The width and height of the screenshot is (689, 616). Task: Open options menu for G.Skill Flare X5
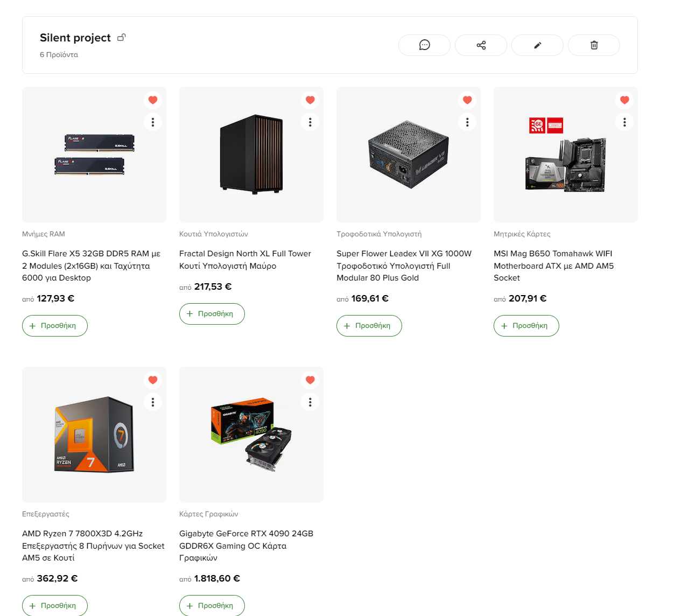(153, 122)
